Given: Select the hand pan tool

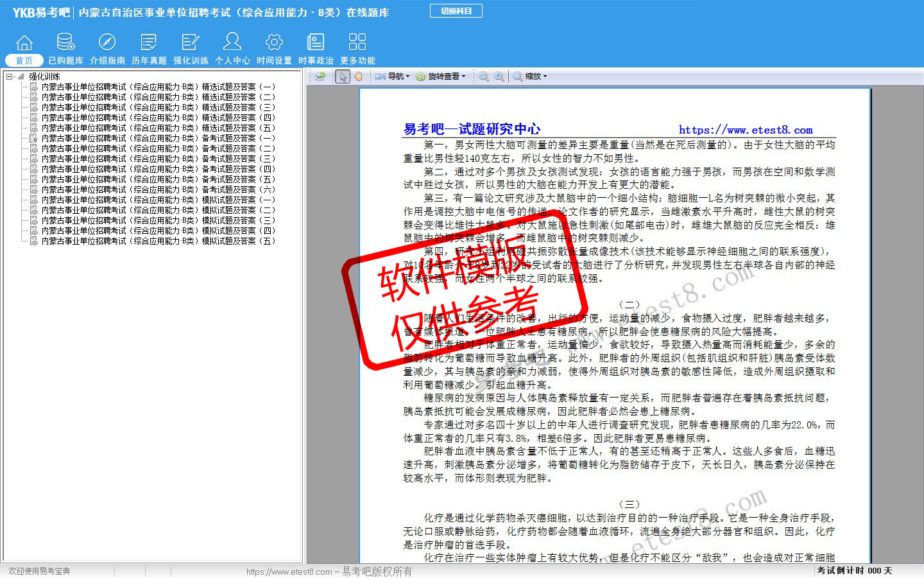Looking at the screenshot, I should [x=359, y=76].
